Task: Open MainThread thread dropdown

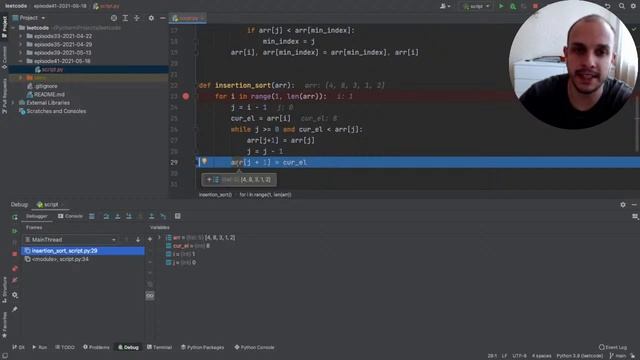Action: (71, 240)
